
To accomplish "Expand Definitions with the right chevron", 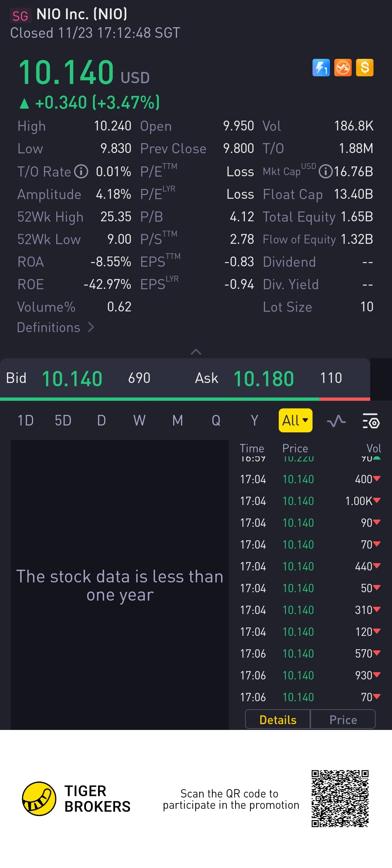I will 91,327.
